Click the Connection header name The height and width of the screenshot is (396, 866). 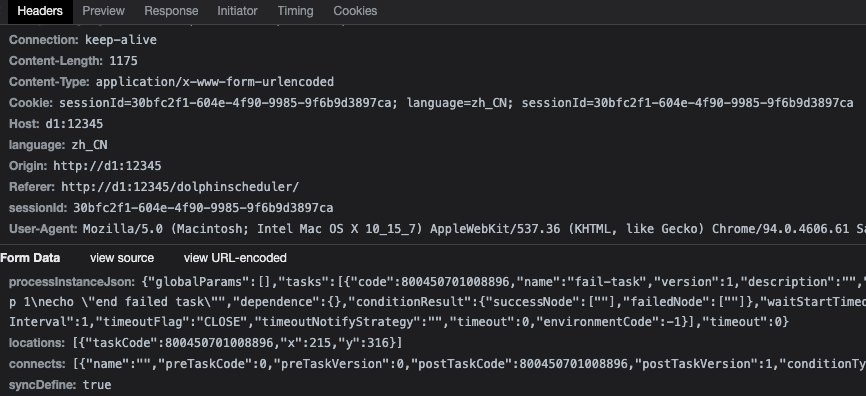pos(44,40)
